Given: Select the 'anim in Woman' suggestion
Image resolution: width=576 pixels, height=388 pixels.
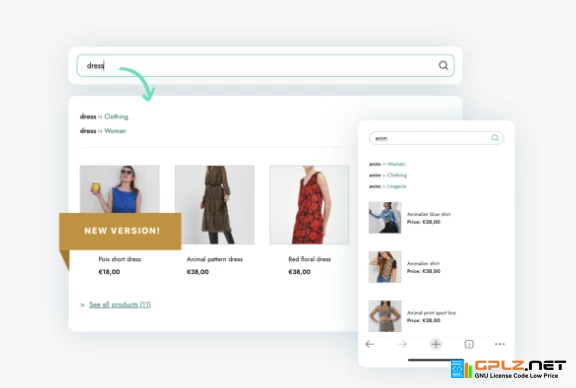Looking at the screenshot, I should point(387,164).
